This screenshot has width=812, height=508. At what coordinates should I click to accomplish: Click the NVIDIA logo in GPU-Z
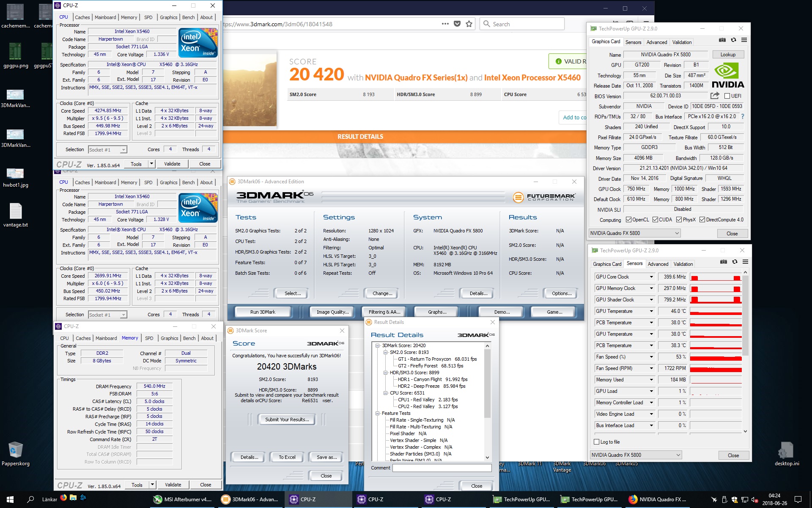(x=727, y=75)
